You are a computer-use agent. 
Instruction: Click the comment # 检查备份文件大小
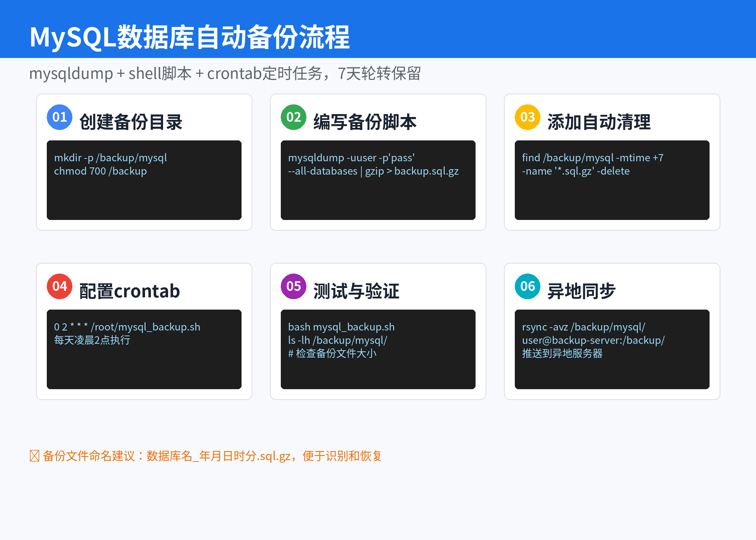332,354
